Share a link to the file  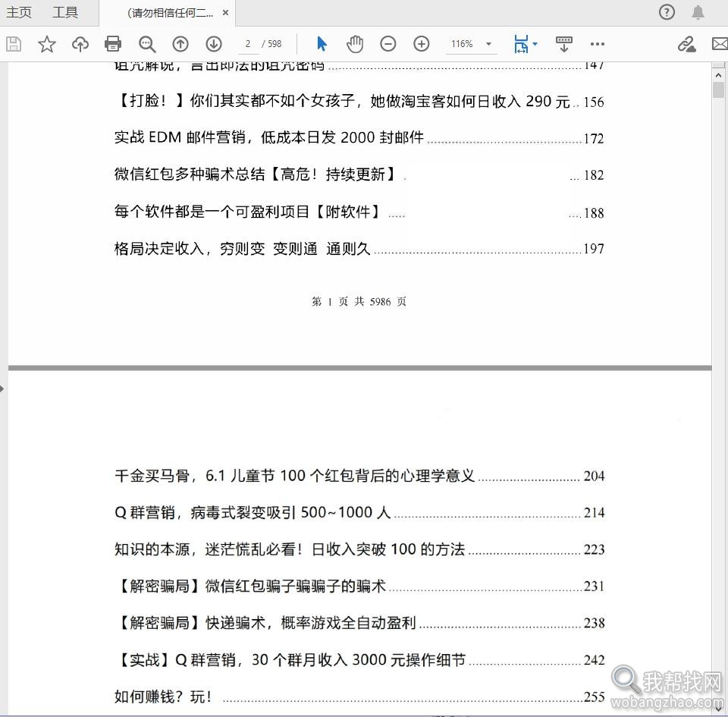(x=686, y=44)
